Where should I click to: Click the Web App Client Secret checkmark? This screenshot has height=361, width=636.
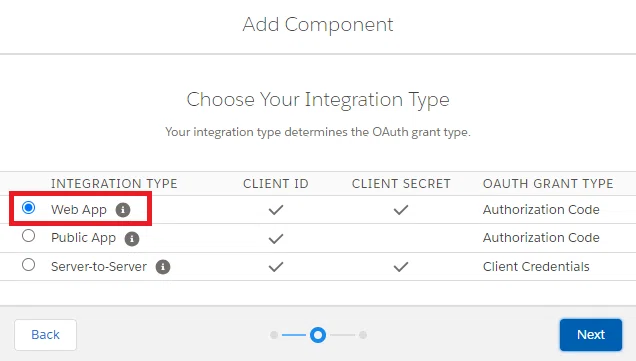click(401, 210)
